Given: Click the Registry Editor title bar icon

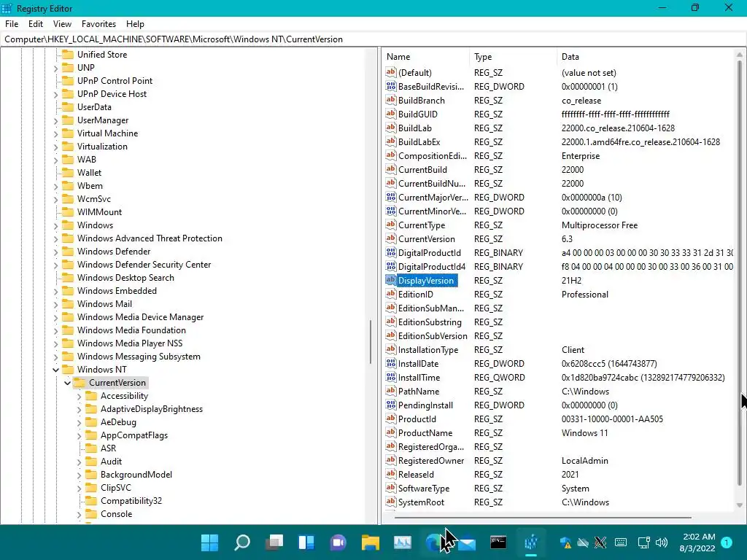Looking at the screenshot, I should tap(7, 8).
